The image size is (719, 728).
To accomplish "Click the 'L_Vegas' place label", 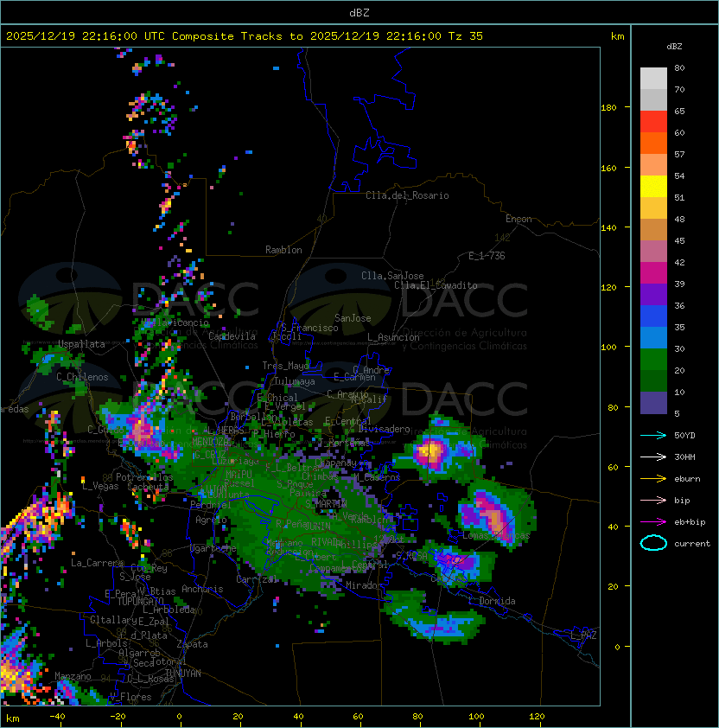I will tap(100, 486).
